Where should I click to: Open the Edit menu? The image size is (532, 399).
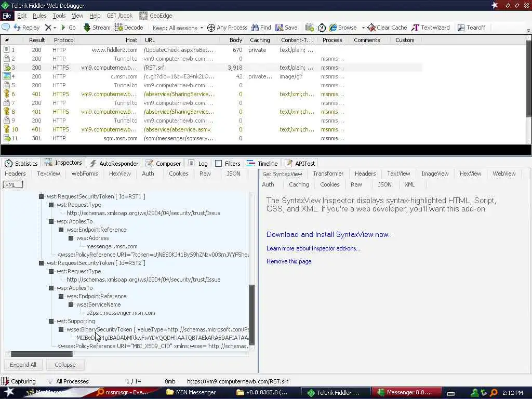22,16
